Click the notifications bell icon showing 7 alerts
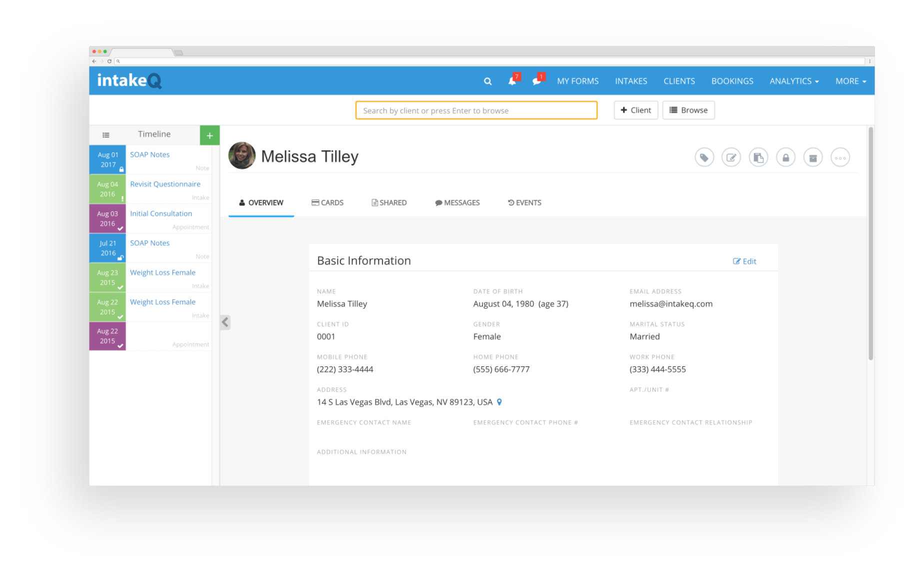Screen dimensions: 924x578 click(512, 81)
